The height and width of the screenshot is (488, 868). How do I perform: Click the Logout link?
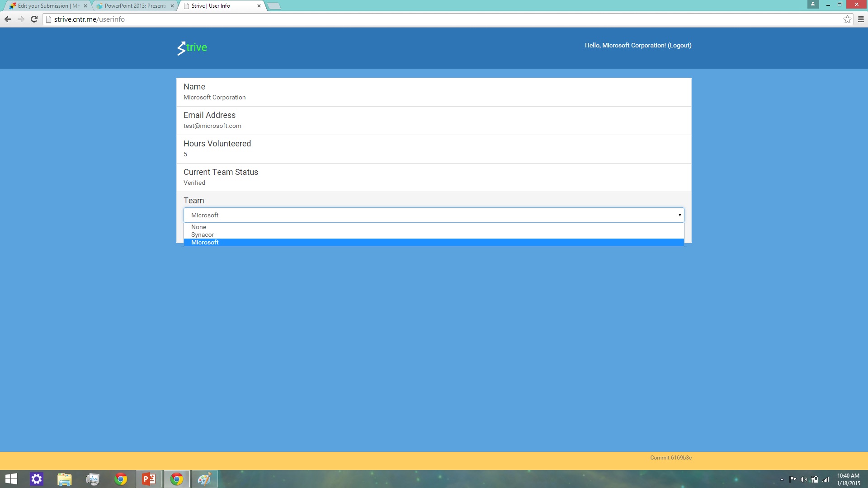coord(679,45)
